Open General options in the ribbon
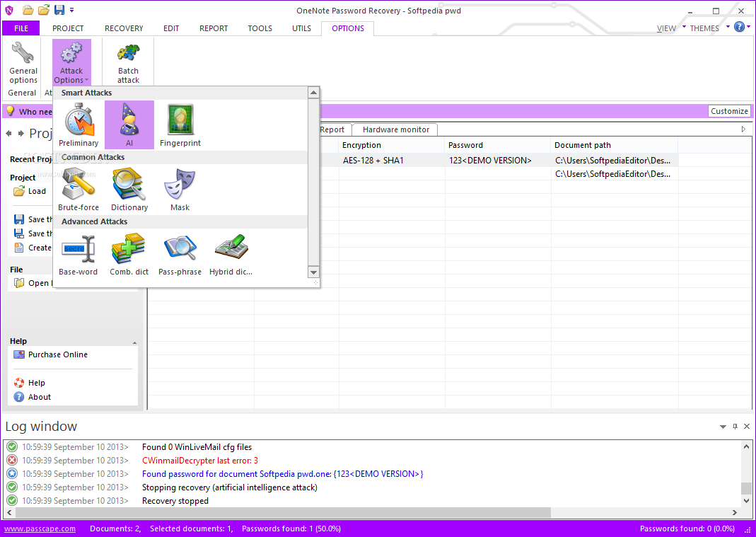Screen dimensions: 756x537 (x=23, y=63)
